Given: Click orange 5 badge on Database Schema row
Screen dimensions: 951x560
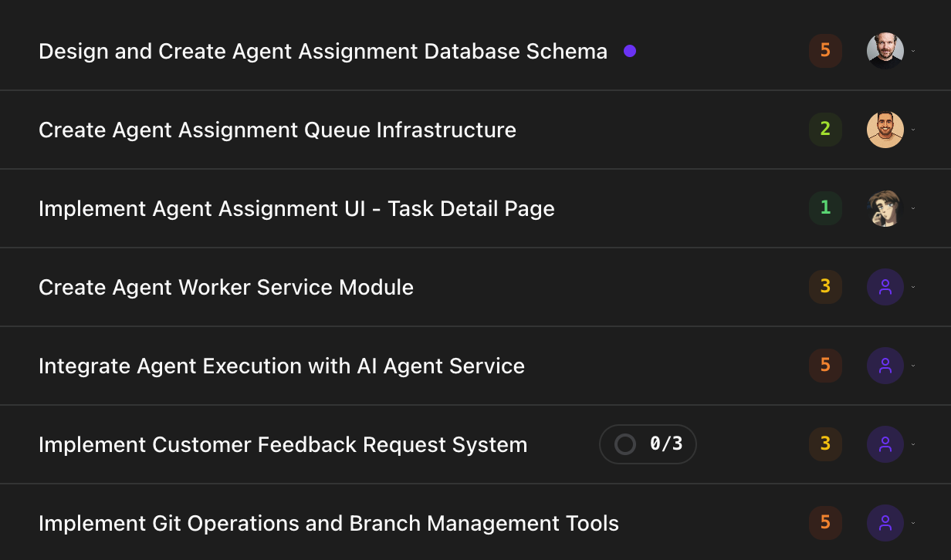Looking at the screenshot, I should click(825, 51).
